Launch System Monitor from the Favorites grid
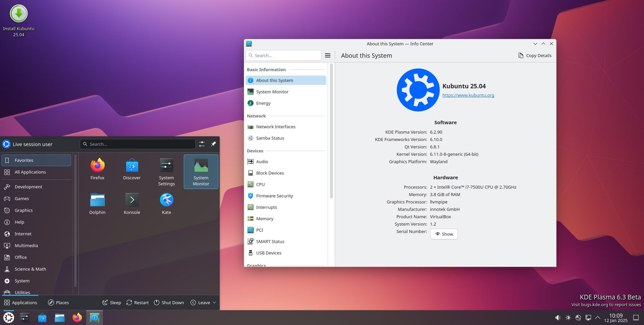This screenshot has height=325, width=644. pyautogui.click(x=201, y=172)
